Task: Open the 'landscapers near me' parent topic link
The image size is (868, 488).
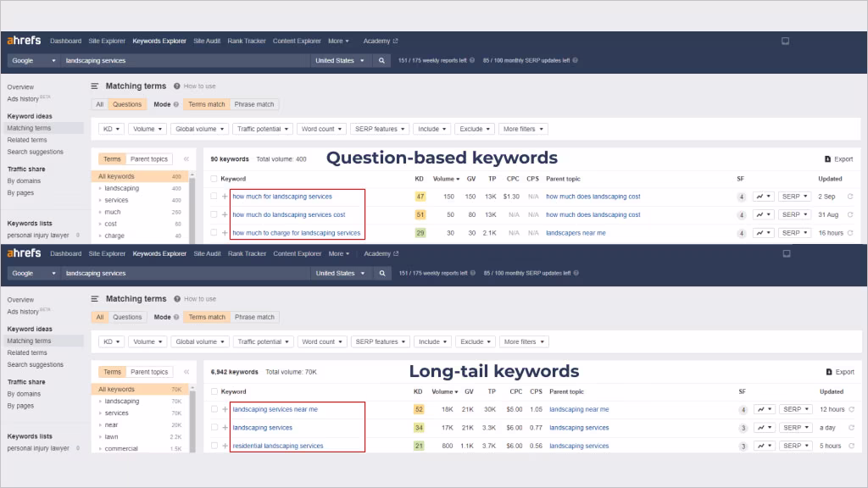Action: (576, 233)
